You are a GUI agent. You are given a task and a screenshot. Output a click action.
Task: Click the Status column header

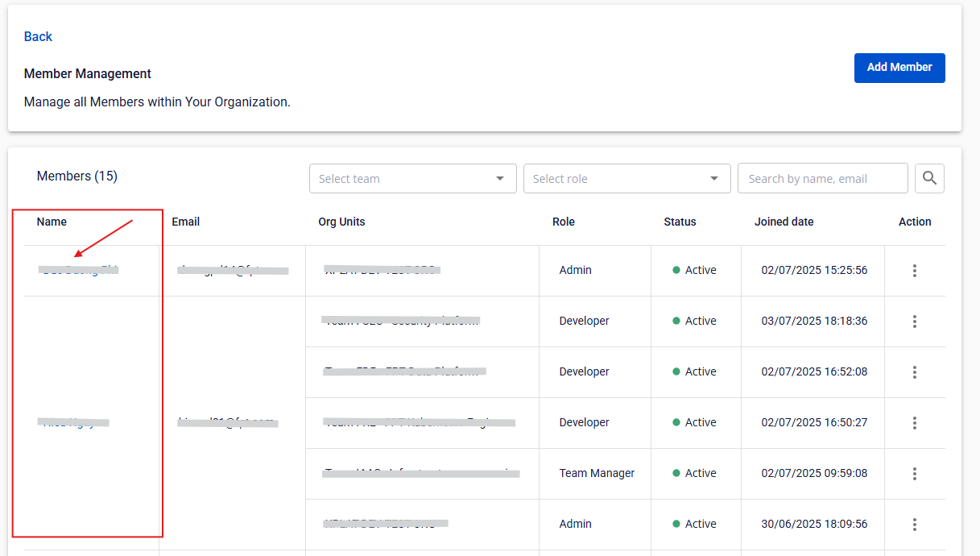click(x=680, y=222)
